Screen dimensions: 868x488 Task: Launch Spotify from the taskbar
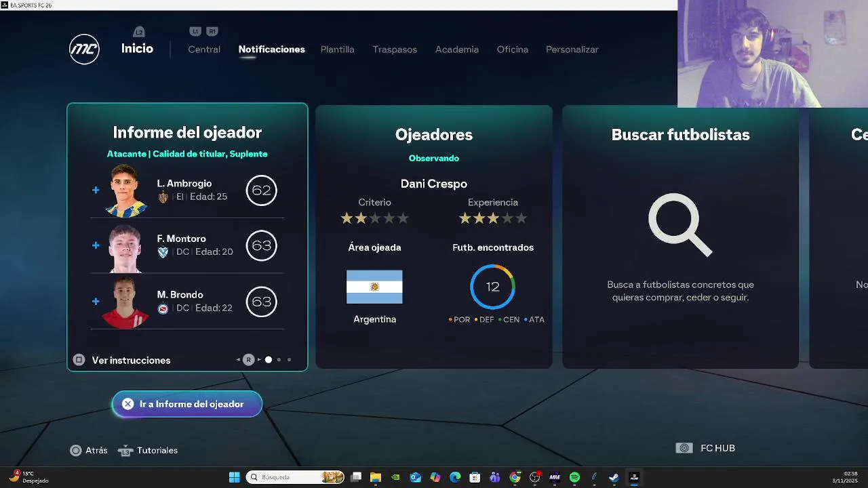click(574, 477)
